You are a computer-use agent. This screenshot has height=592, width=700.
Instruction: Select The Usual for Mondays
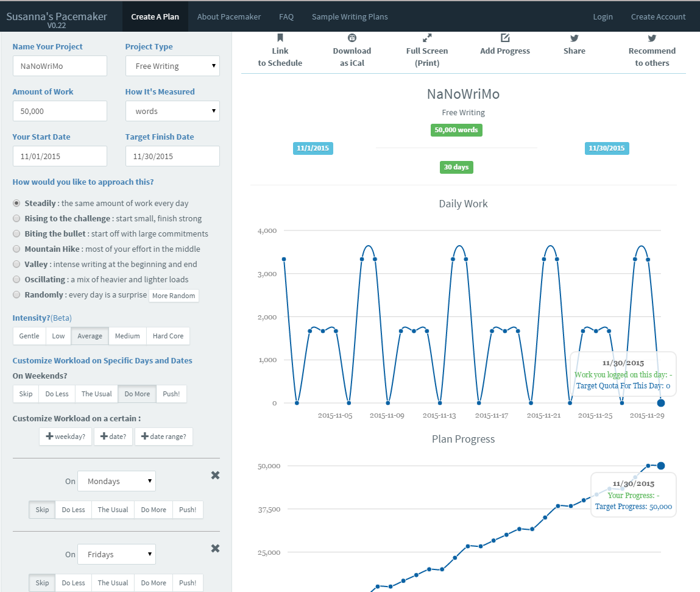coord(113,510)
